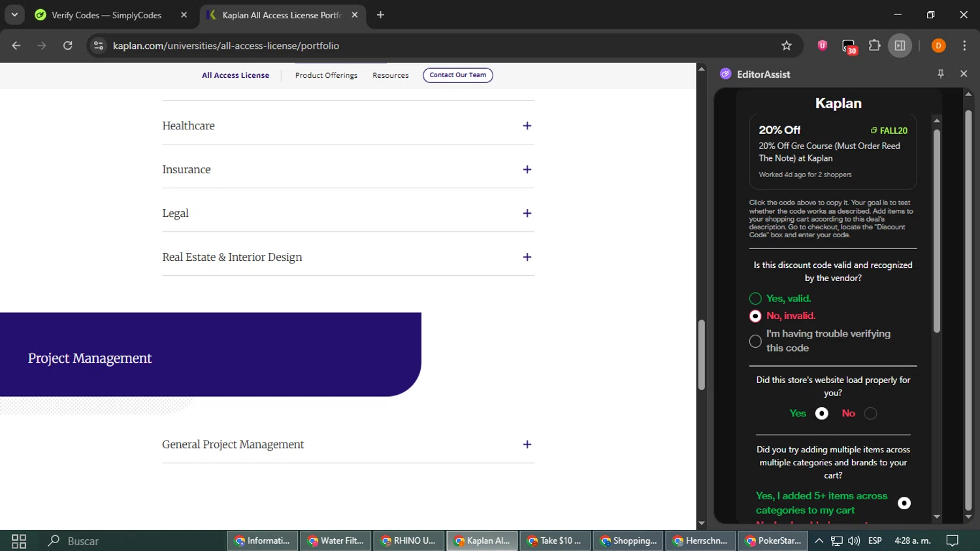Open the notification center icon

[953, 541]
